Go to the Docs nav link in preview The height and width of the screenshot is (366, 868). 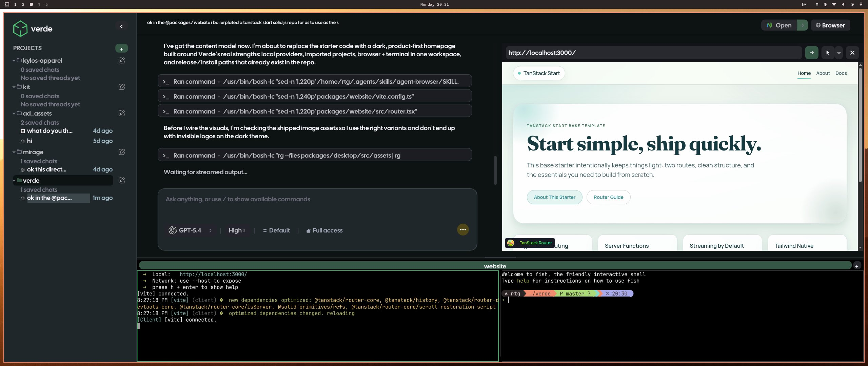click(x=841, y=73)
